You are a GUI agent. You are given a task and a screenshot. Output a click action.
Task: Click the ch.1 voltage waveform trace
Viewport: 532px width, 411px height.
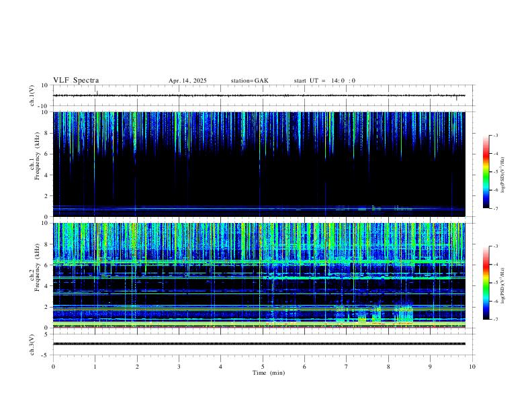pos(259,95)
